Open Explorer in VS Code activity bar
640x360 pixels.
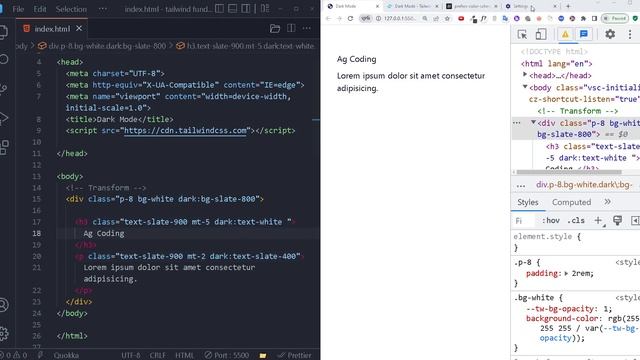pyautogui.click(x=3, y=32)
